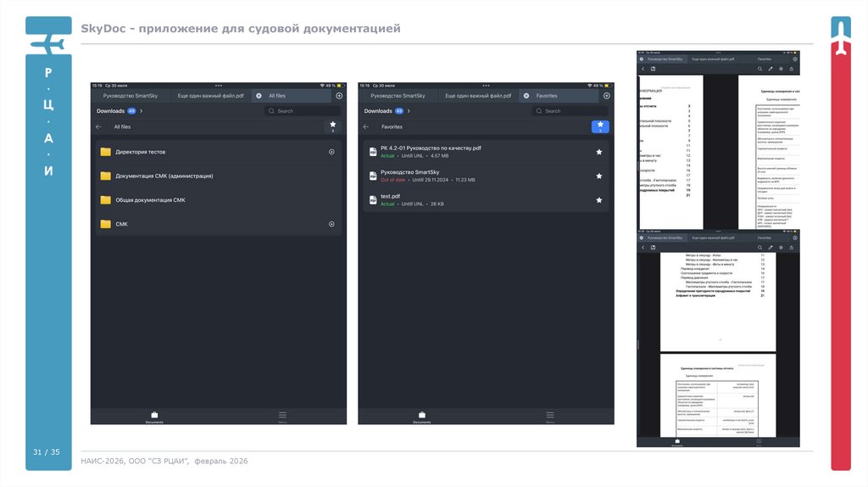Open the test.pdf file

point(486,200)
